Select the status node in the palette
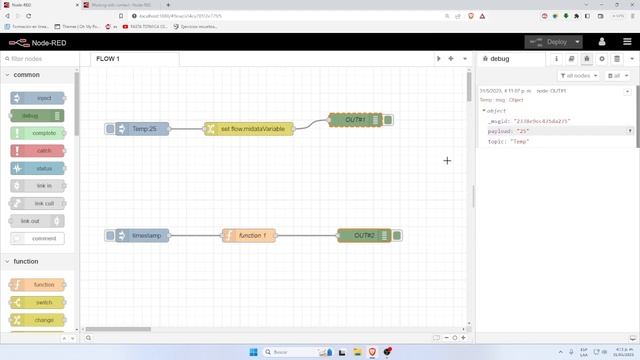The height and width of the screenshot is (360, 640). pos(38,168)
